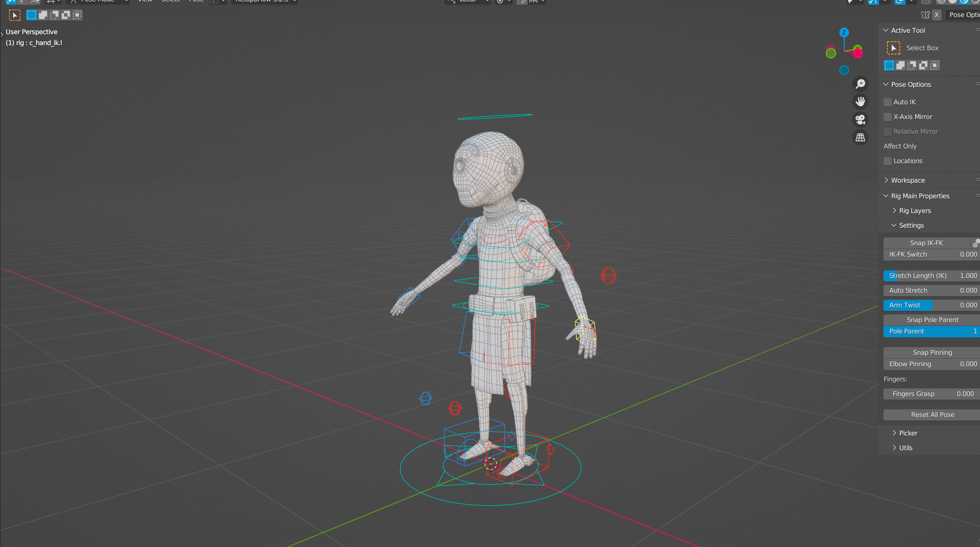The width and height of the screenshot is (980, 547).
Task: Collapse the Settings subpanel
Action: coord(894,225)
